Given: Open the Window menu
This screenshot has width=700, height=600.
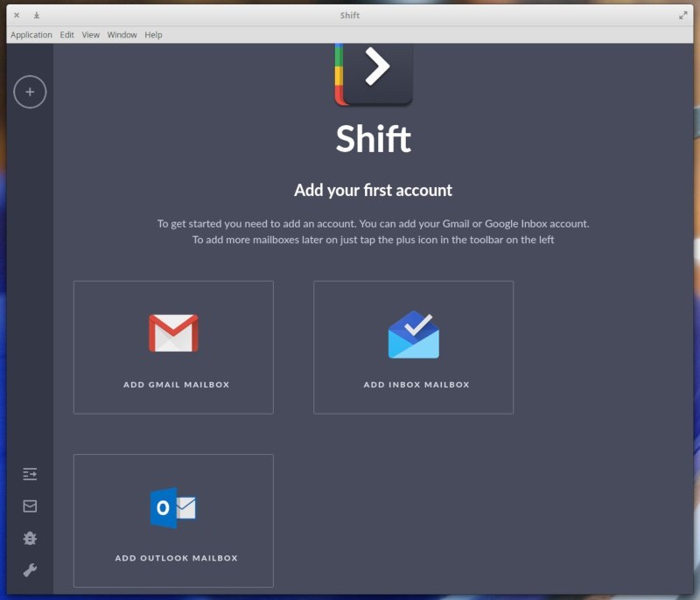Looking at the screenshot, I should 122,35.
